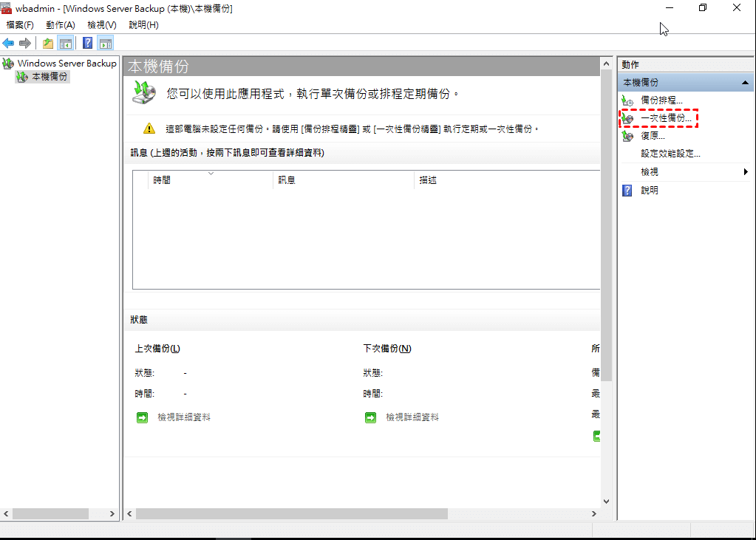Click the 一次性備份 icon in Actions

click(627, 118)
